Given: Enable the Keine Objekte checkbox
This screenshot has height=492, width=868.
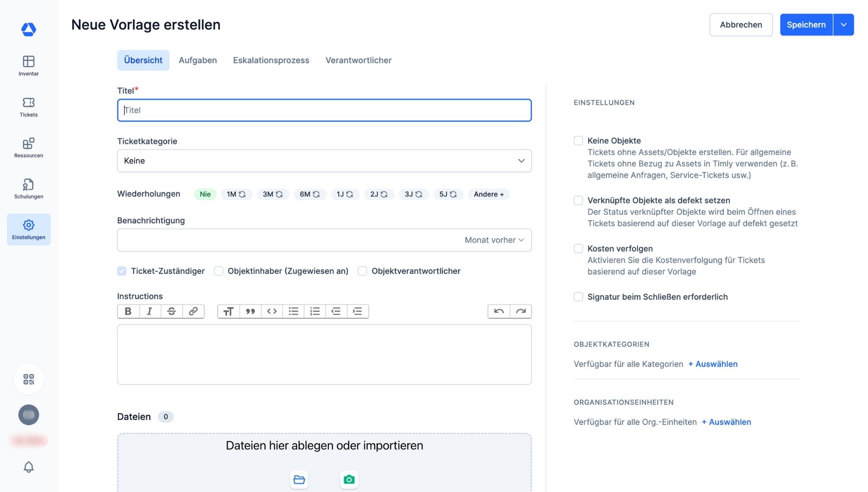Looking at the screenshot, I should click(578, 141).
